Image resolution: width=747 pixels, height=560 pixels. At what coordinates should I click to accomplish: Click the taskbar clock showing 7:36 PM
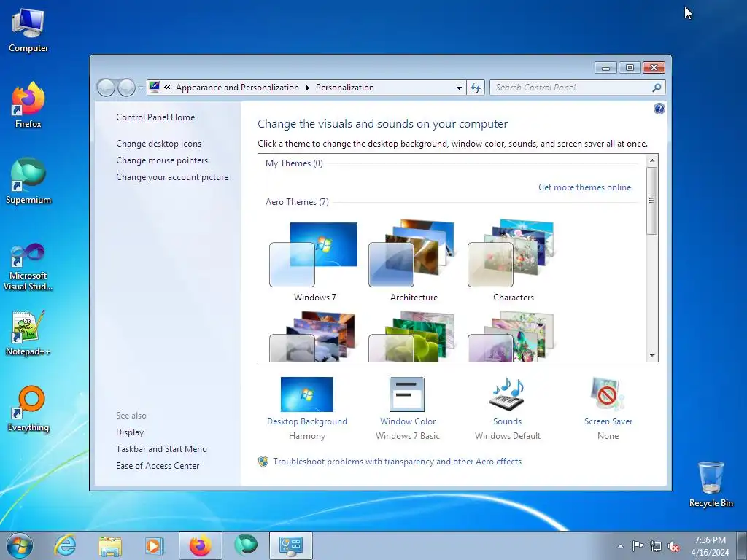[x=710, y=546]
